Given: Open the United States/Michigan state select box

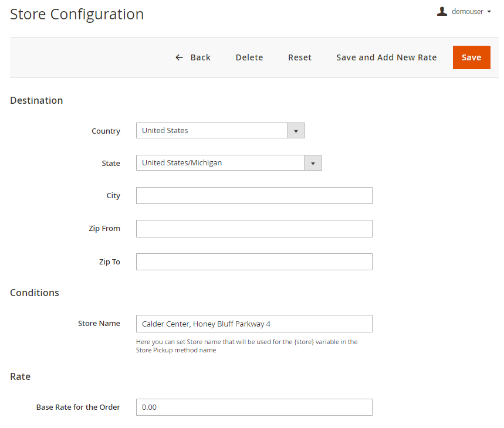Looking at the screenshot, I should [221, 163].
